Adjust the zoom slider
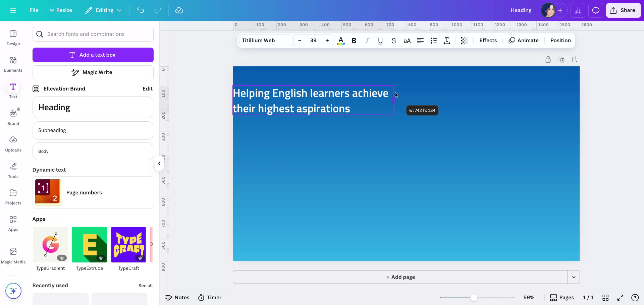Image resolution: width=644 pixels, height=305 pixels. pyautogui.click(x=474, y=297)
